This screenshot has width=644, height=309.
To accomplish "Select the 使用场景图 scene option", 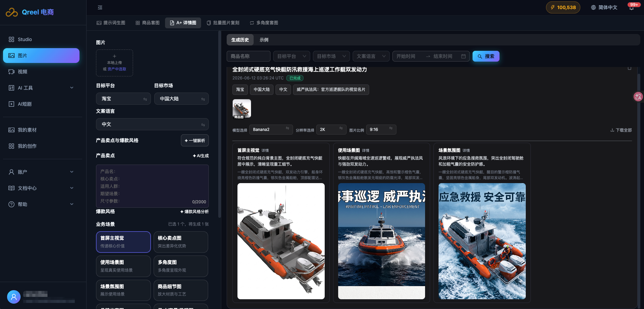I will [x=123, y=266].
